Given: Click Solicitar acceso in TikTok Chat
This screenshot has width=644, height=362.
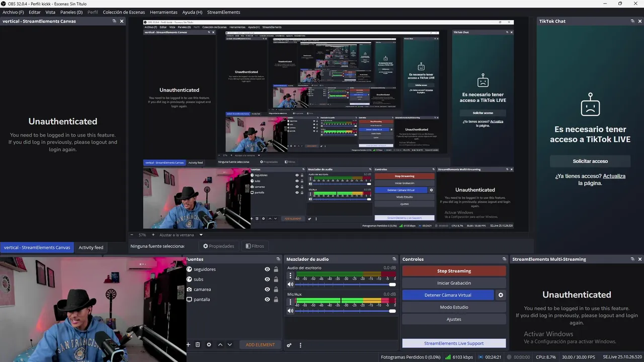Looking at the screenshot, I should (590, 161).
